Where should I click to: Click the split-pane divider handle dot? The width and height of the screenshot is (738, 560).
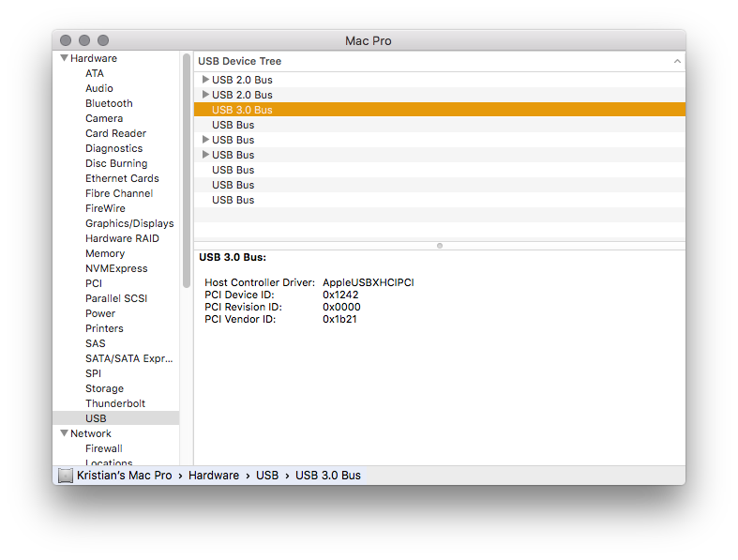coord(440,246)
